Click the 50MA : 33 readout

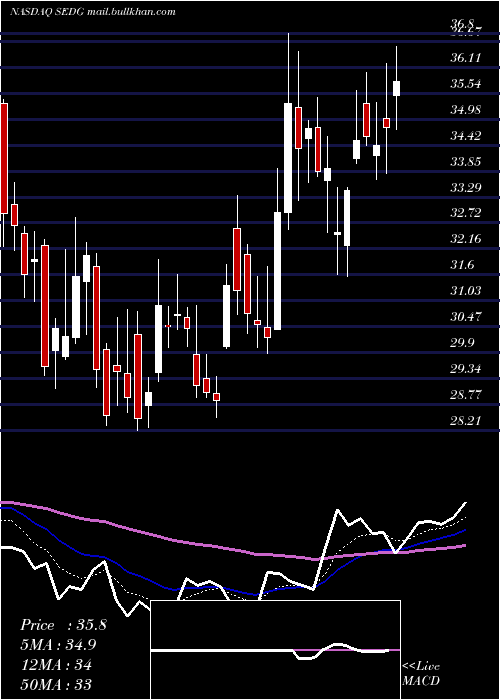tap(56, 685)
